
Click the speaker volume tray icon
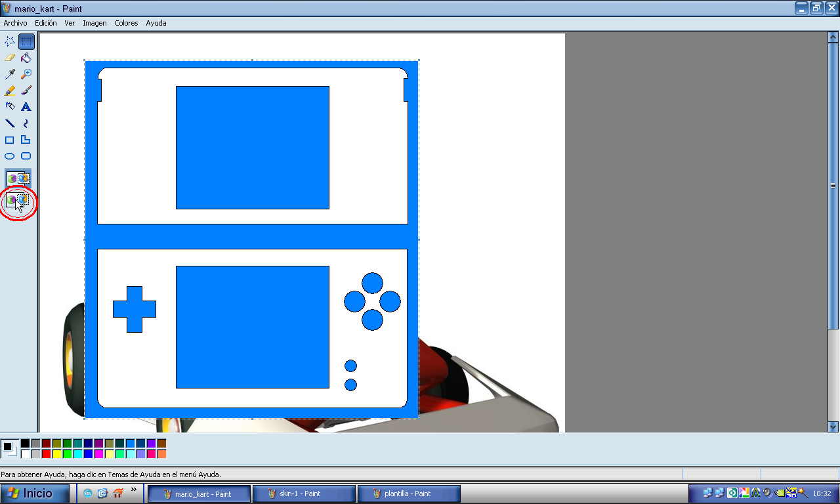click(x=766, y=493)
